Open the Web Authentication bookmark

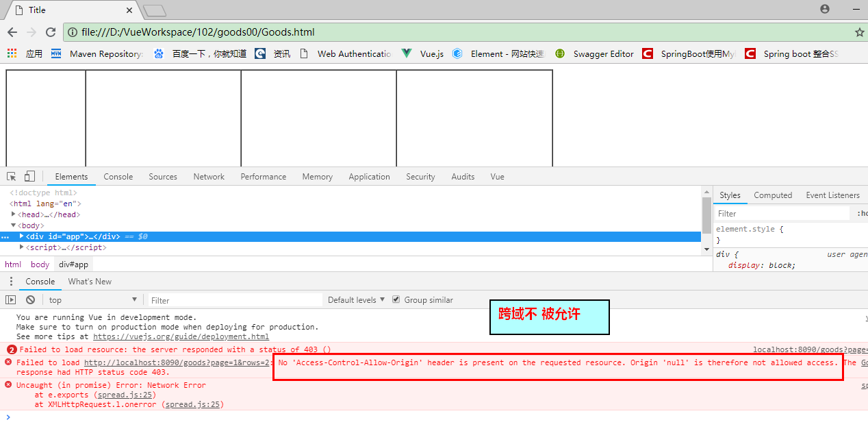(x=345, y=53)
